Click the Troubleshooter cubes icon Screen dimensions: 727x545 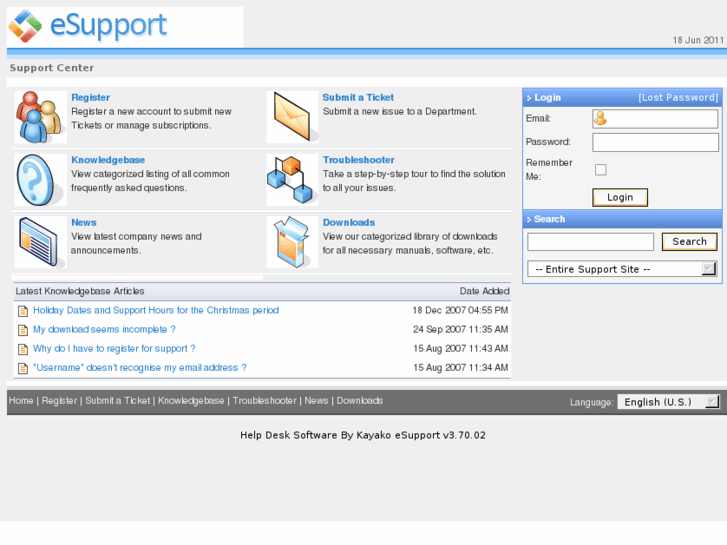click(292, 180)
